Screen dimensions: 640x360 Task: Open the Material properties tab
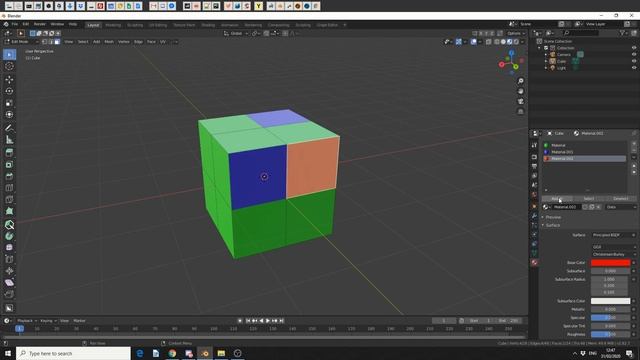[534, 262]
